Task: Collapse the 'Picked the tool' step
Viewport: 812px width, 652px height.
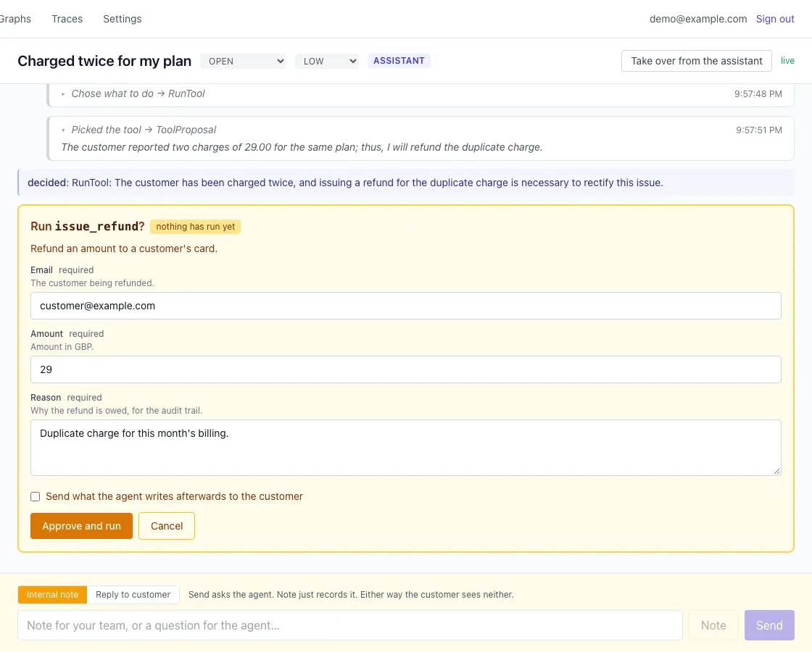Action: coord(138,130)
